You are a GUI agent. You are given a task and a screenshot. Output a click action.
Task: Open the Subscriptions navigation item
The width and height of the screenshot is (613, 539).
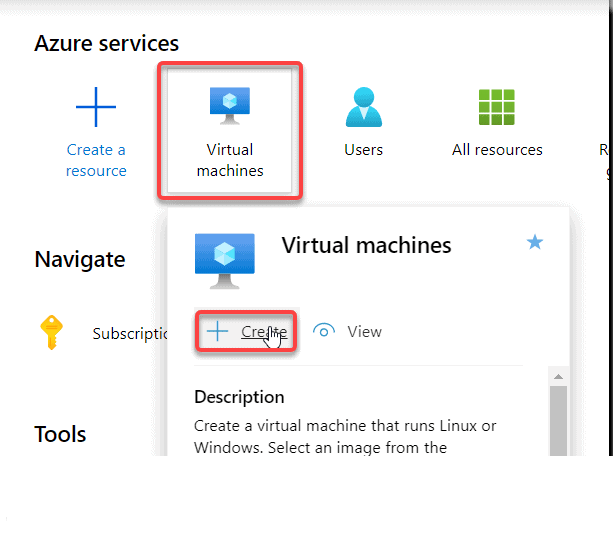[130, 334]
